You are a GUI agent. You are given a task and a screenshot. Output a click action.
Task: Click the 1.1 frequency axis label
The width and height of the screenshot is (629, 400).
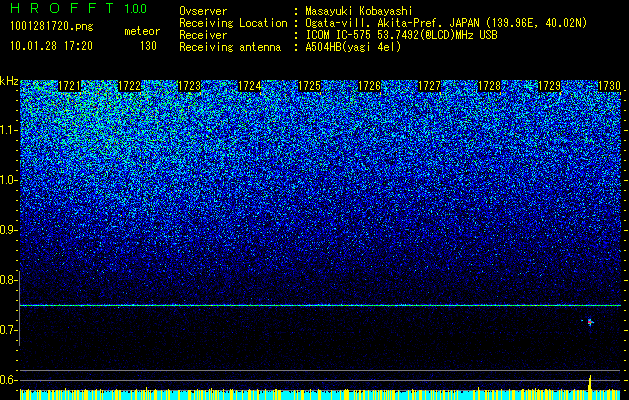[9, 130]
